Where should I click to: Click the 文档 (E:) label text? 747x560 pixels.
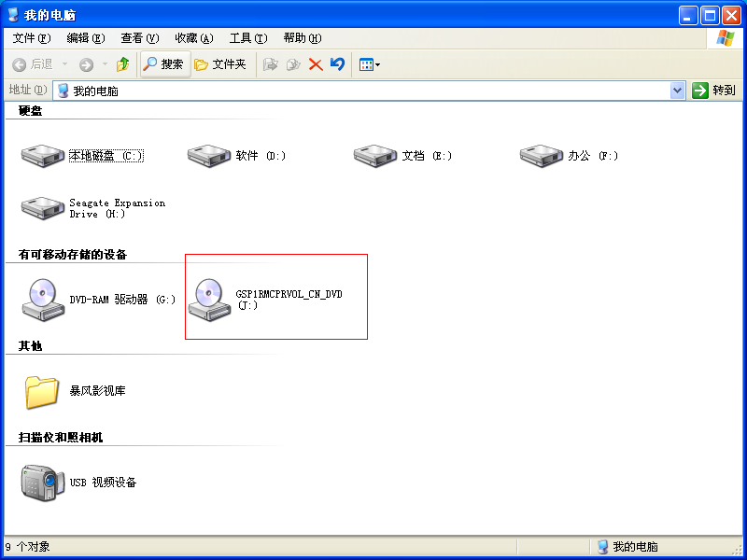pos(427,156)
